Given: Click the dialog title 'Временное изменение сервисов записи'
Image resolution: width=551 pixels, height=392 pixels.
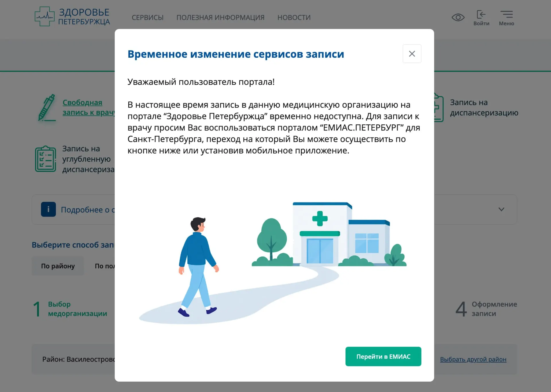Looking at the screenshot, I should pos(236,54).
